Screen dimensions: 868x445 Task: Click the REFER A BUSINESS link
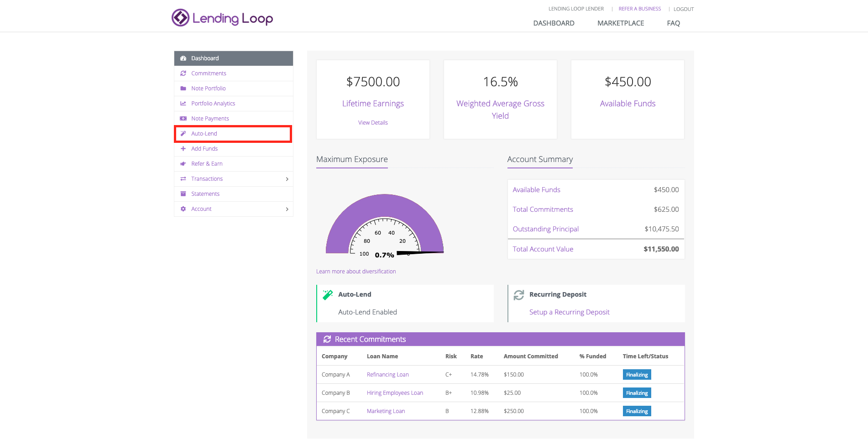[640, 9]
